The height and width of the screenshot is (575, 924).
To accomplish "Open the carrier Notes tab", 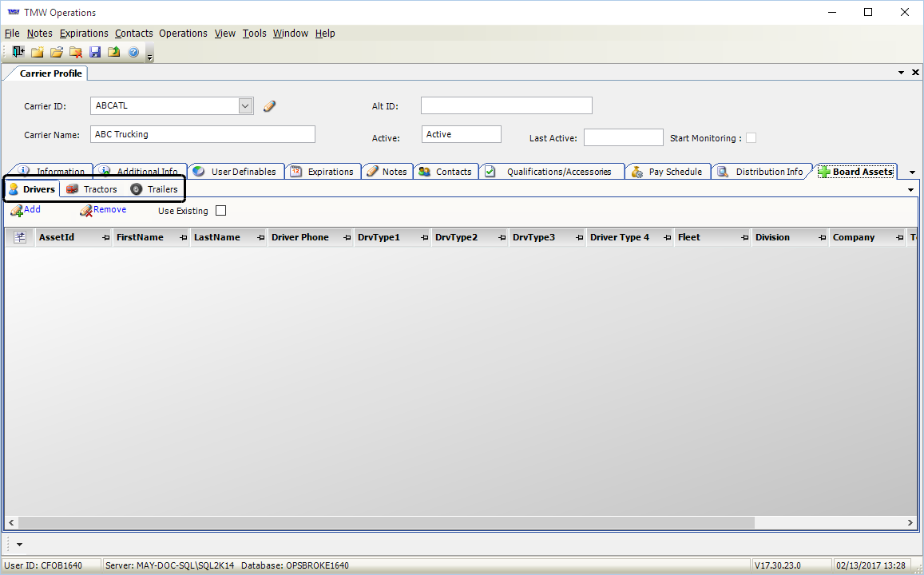I will pos(387,172).
